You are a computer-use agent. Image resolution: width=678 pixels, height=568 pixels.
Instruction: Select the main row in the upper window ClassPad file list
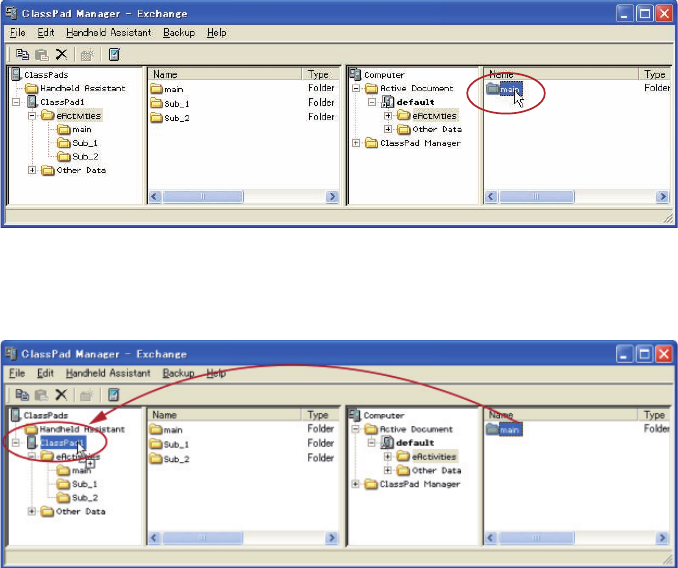243,89
